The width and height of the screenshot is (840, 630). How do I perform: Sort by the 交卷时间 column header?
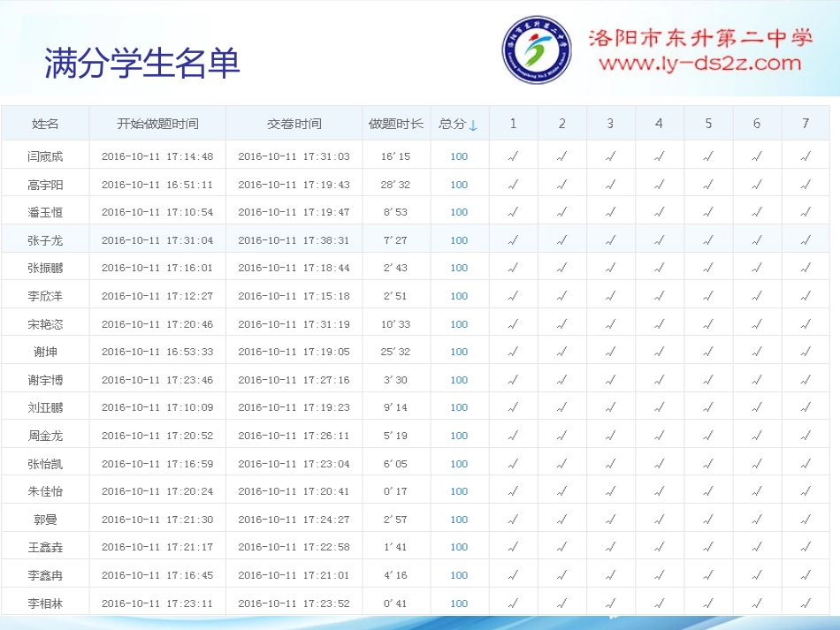(x=294, y=124)
